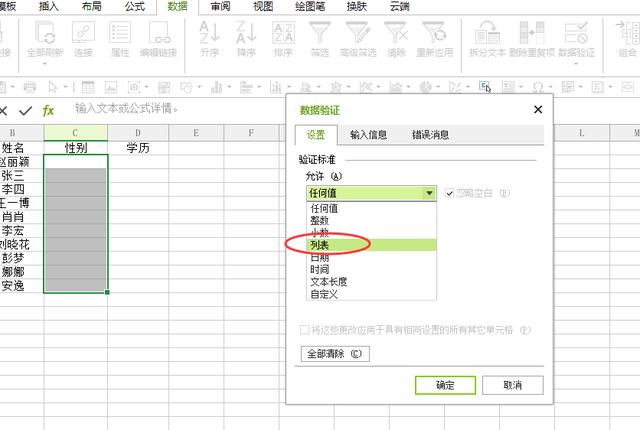Choose 文本长度 in the allow list

point(371,281)
